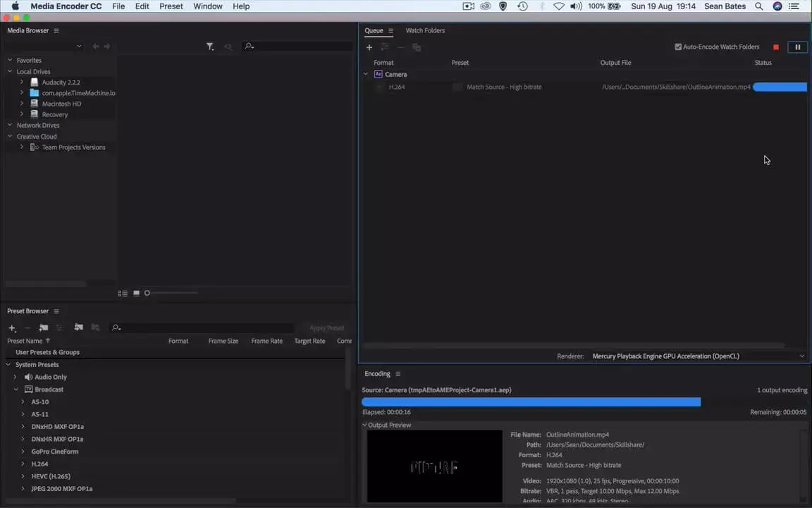Image resolution: width=812 pixels, height=508 pixels.
Task: Click the H.264 format link in Queue
Action: (397, 87)
